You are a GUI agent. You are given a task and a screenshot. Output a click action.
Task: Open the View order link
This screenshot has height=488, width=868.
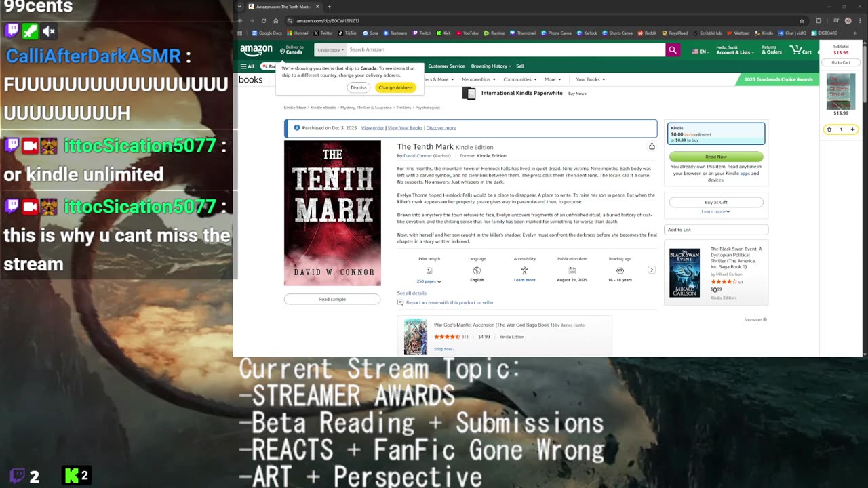coord(372,128)
